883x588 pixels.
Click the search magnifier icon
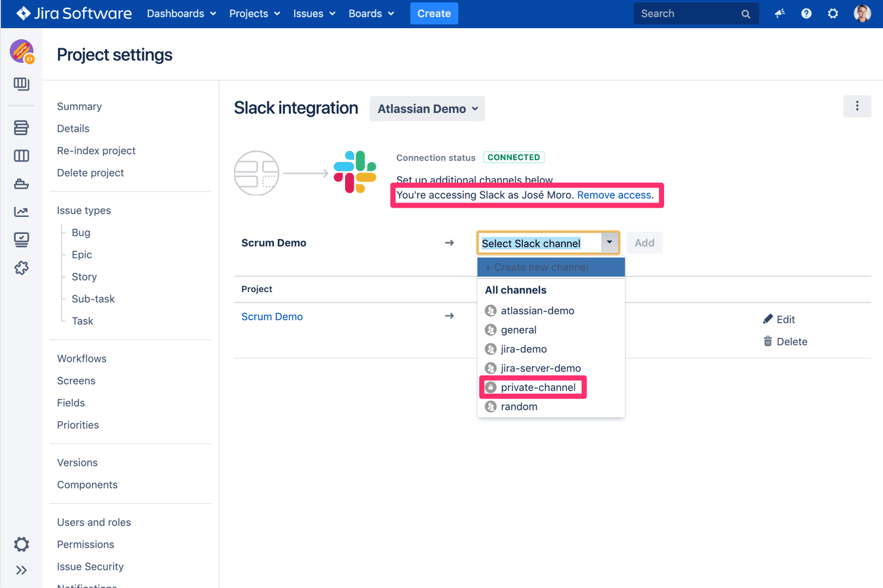point(746,14)
